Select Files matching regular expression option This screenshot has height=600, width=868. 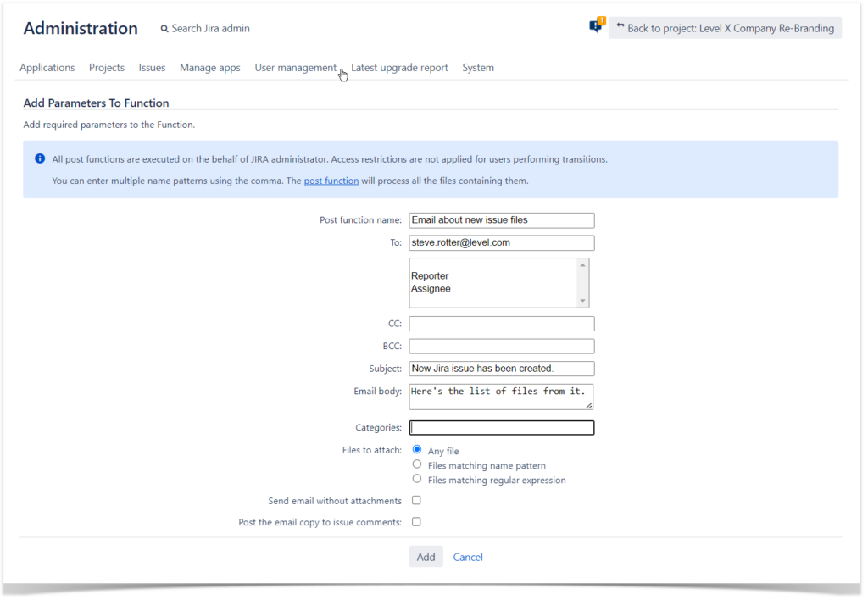tap(416, 478)
